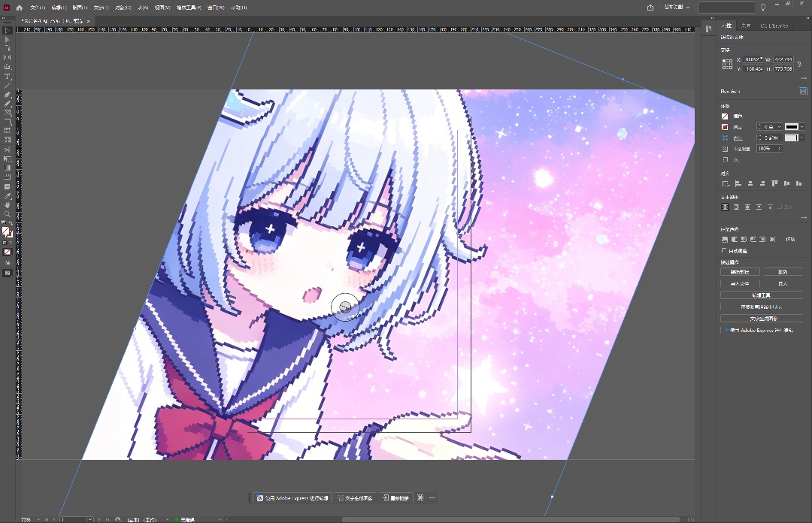Toggle the fill/stroke swap box in toolbar

8,232
